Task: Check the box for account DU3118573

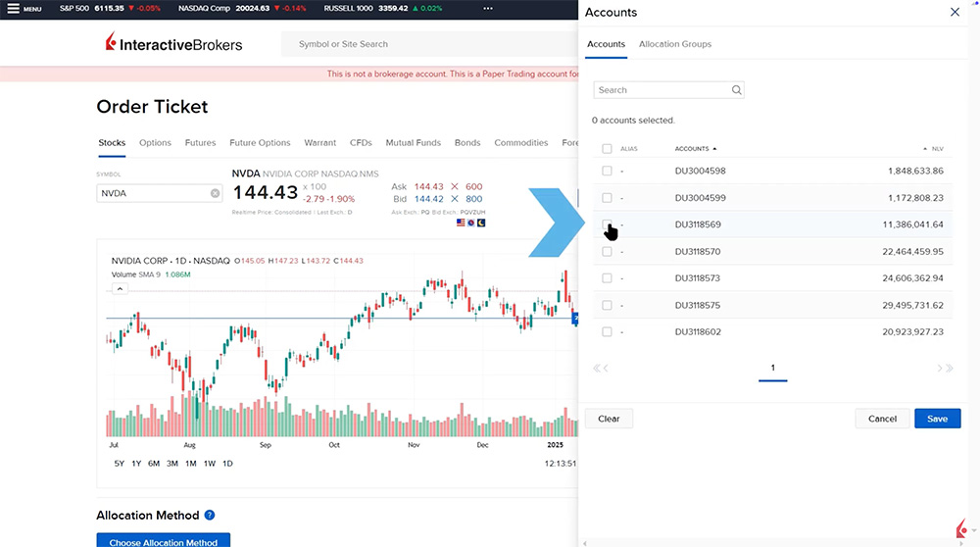Action: (x=607, y=278)
